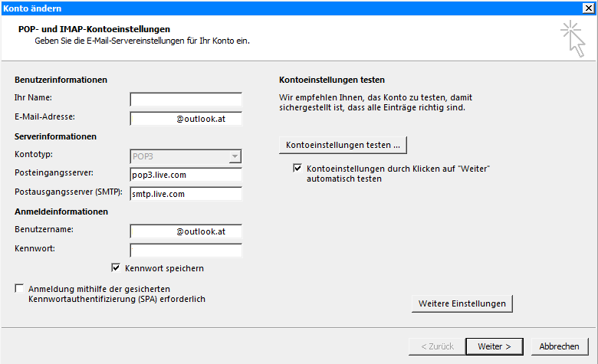This screenshot has height=364, width=598.
Task: Click the Benutzername label
Action: point(44,229)
